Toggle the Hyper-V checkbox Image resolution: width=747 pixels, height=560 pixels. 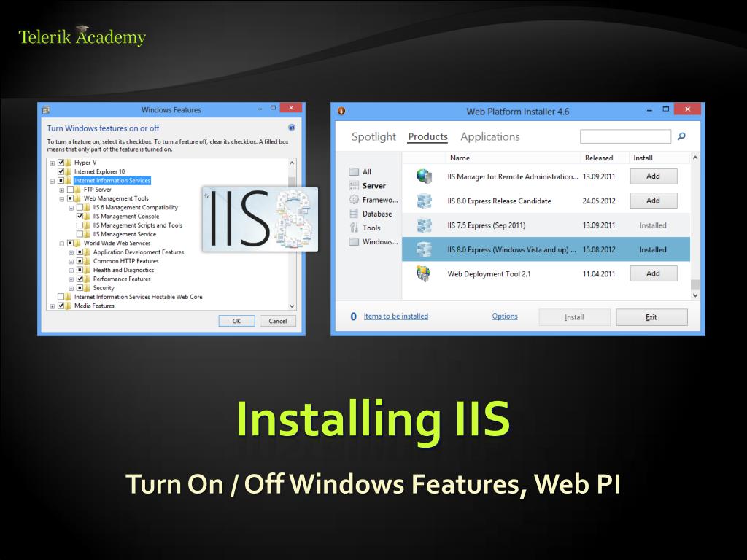coord(61,163)
